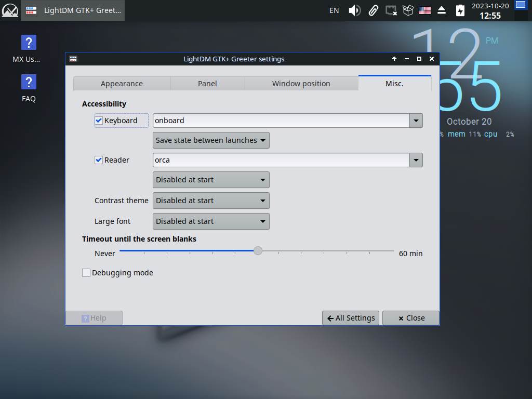
Task: Uncheck the Keyboard checkbox
Action: [99, 121]
